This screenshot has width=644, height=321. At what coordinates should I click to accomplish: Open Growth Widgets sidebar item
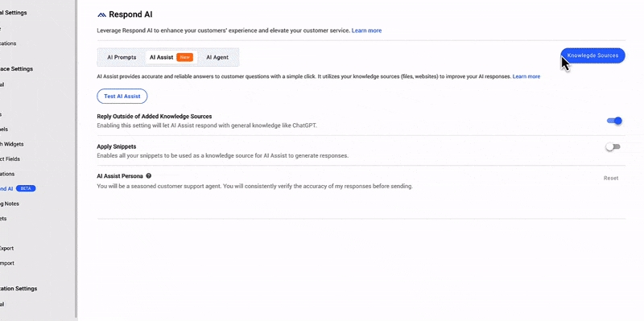[12, 144]
